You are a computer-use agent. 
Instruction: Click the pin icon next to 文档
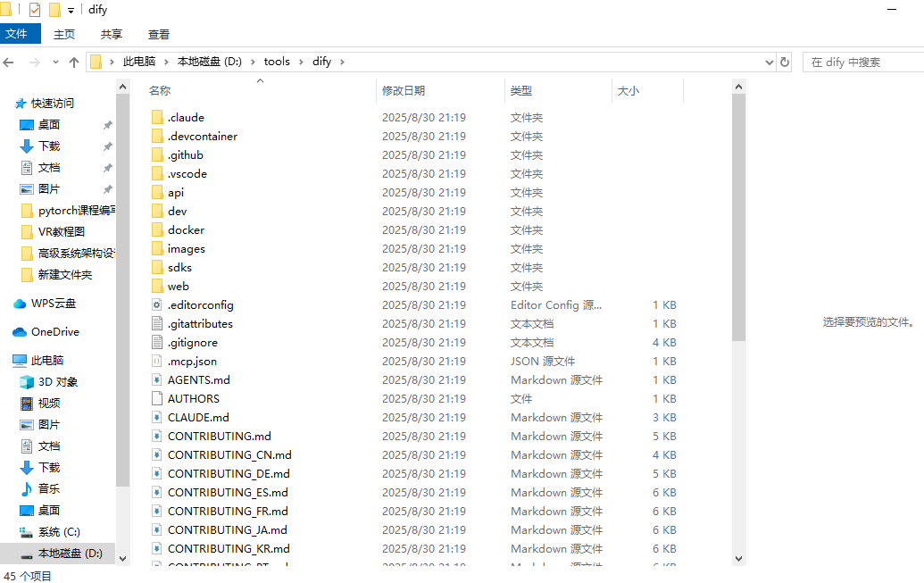point(107,168)
